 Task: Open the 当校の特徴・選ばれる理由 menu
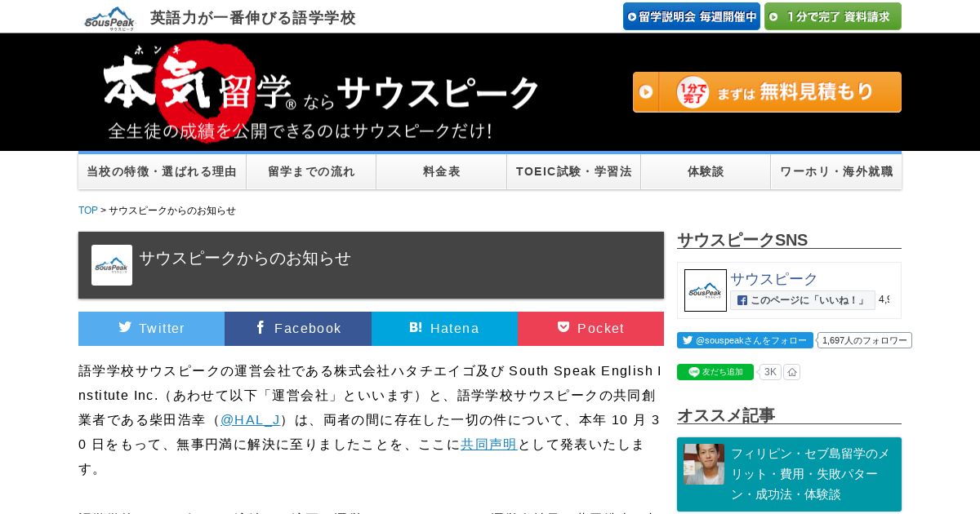(x=162, y=171)
